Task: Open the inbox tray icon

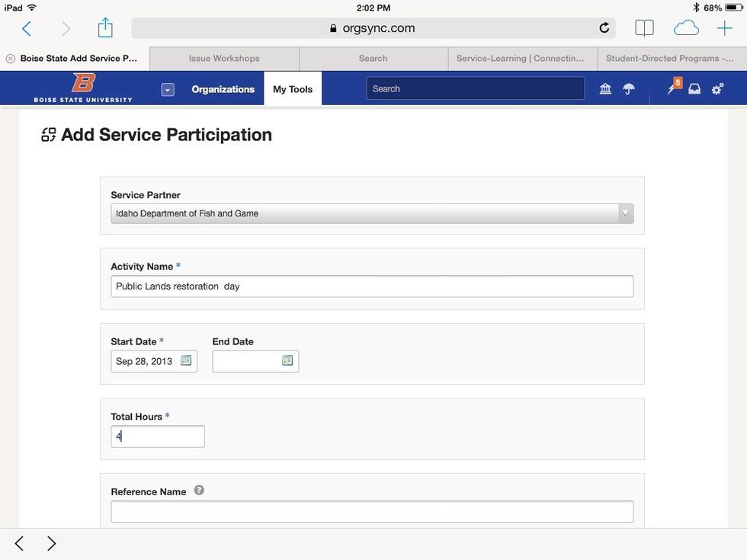Action: pos(694,89)
